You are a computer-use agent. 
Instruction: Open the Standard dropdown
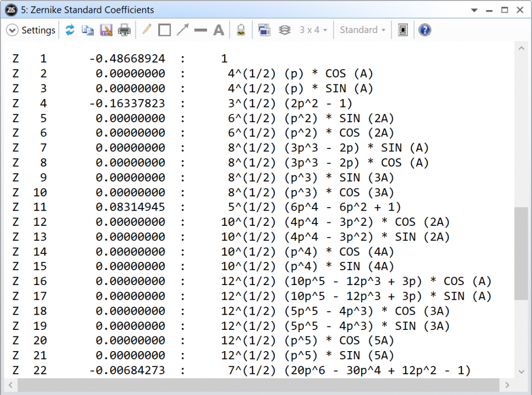pyautogui.click(x=362, y=30)
